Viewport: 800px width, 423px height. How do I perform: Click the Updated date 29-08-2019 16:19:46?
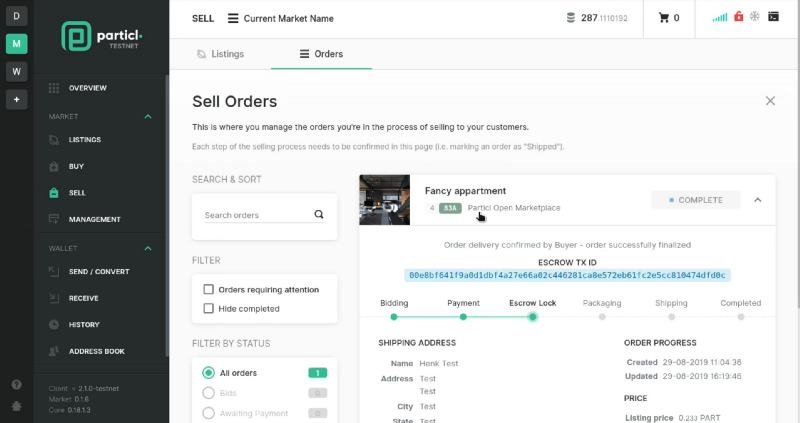702,376
